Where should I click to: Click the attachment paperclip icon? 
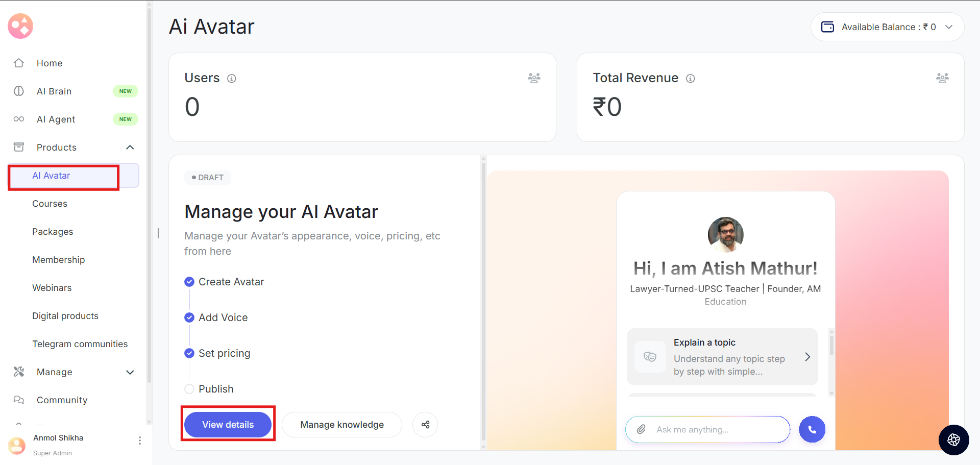point(641,429)
